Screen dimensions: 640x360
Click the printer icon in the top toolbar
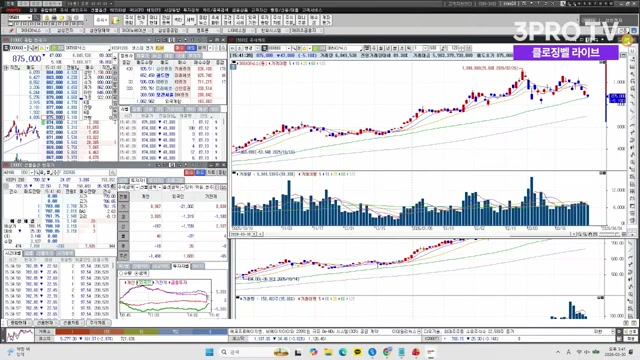54,18
